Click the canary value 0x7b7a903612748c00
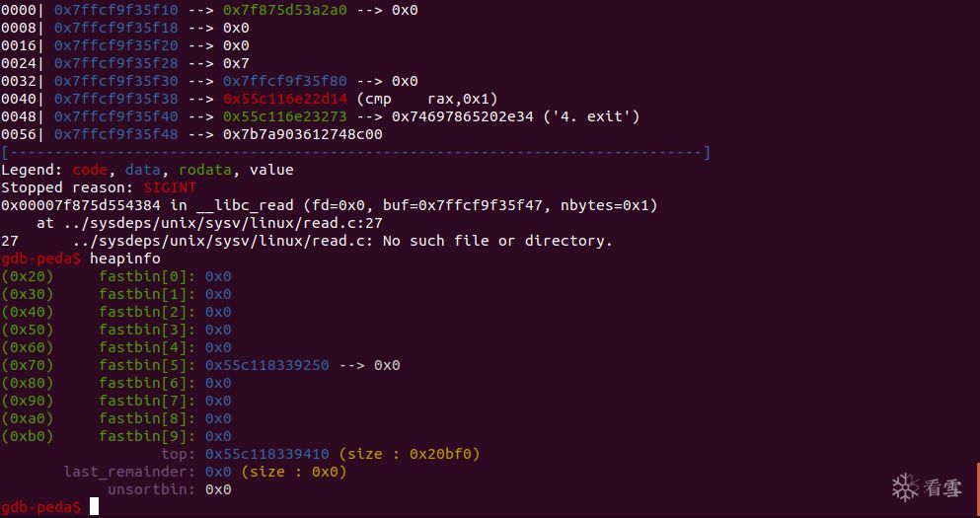 (x=303, y=134)
